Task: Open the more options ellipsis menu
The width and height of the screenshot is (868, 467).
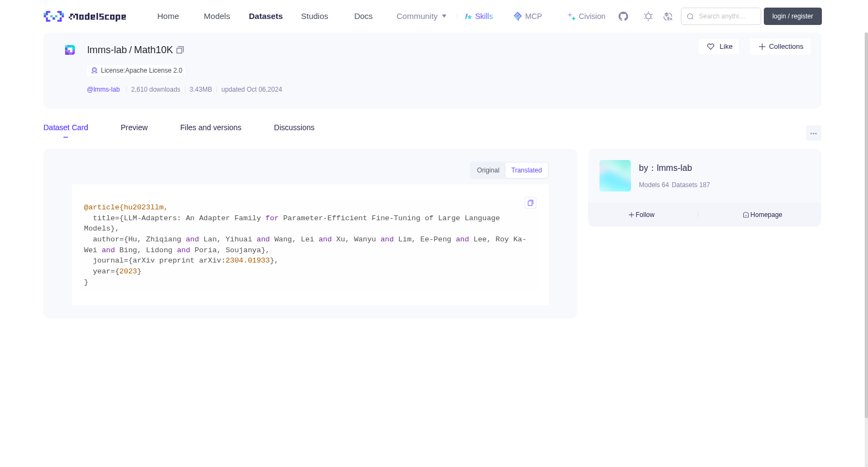Action: point(814,133)
